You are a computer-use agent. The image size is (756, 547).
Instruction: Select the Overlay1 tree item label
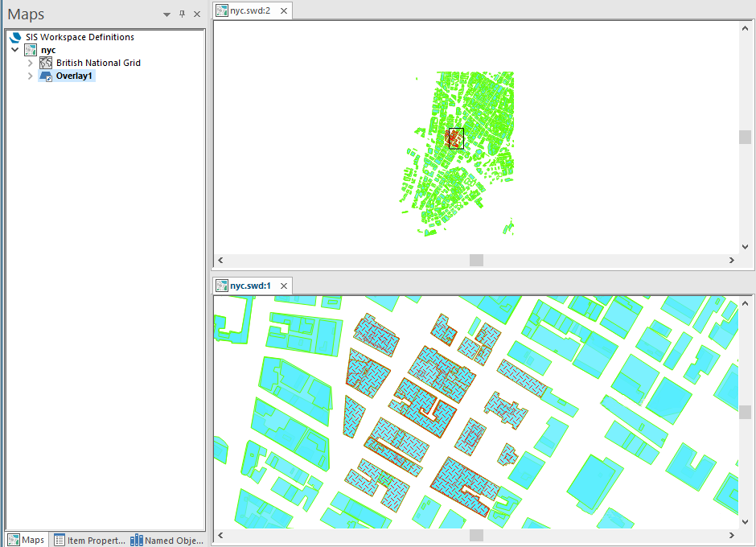75,76
